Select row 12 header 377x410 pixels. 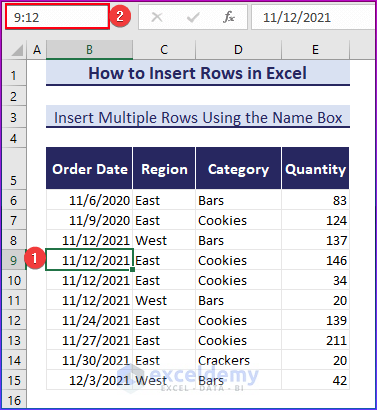tap(14, 320)
